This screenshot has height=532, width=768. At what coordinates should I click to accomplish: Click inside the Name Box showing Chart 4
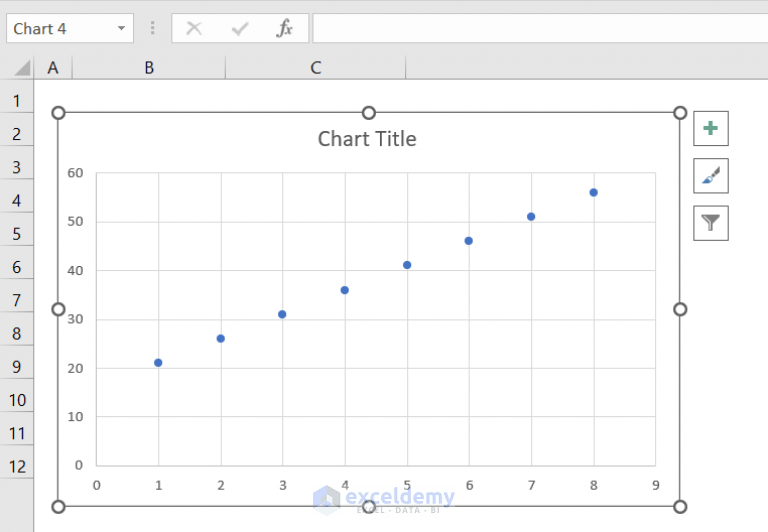63,28
